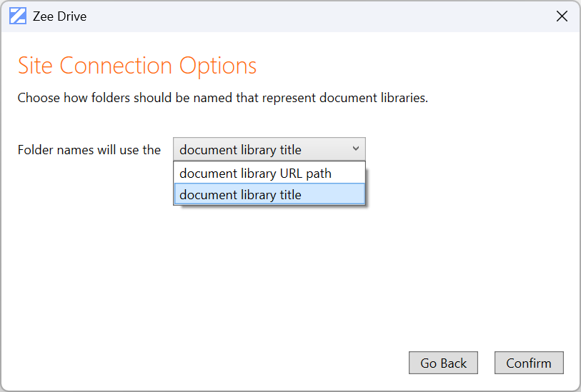Collapse the open folder naming dropdown list
This screenshot has width=581, height=392.
click(356, 149)
